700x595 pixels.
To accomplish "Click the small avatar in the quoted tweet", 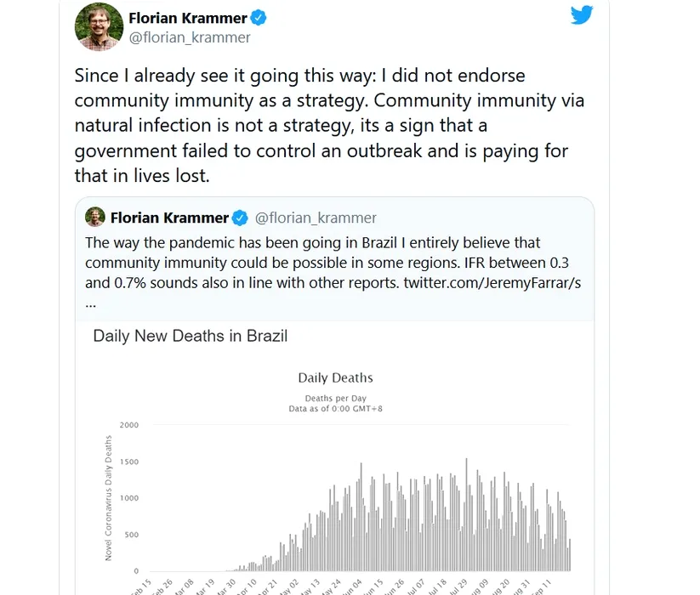I will [95, 217].
